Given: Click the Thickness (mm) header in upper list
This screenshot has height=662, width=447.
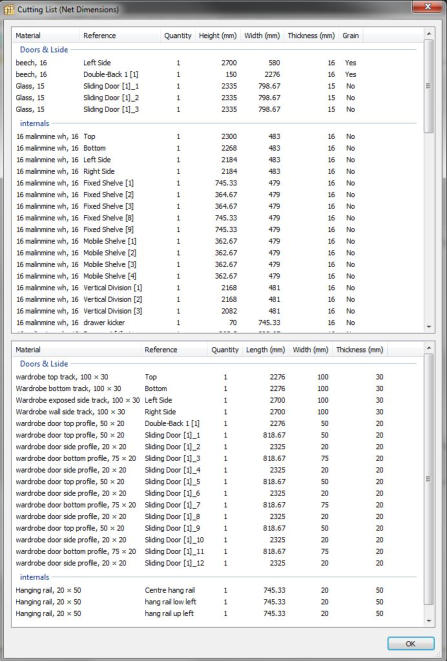Looking at the screenshot, I should [x=311, y=35].
